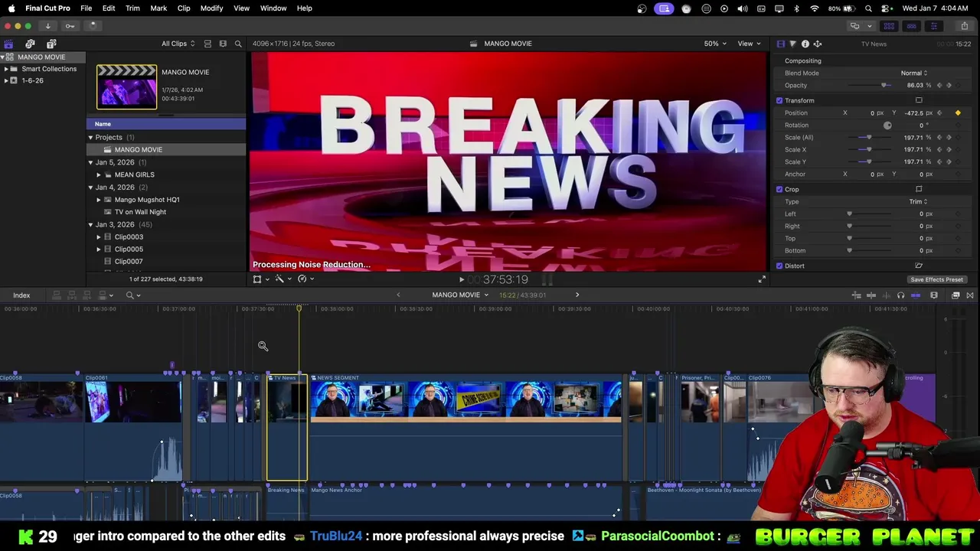
Task: Click the Import Media arrow button
Action: 47,26
